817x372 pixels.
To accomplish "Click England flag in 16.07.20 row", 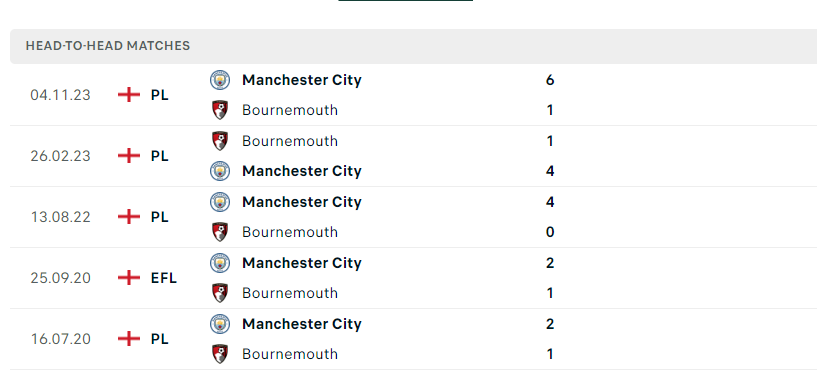I will [129, 339].
